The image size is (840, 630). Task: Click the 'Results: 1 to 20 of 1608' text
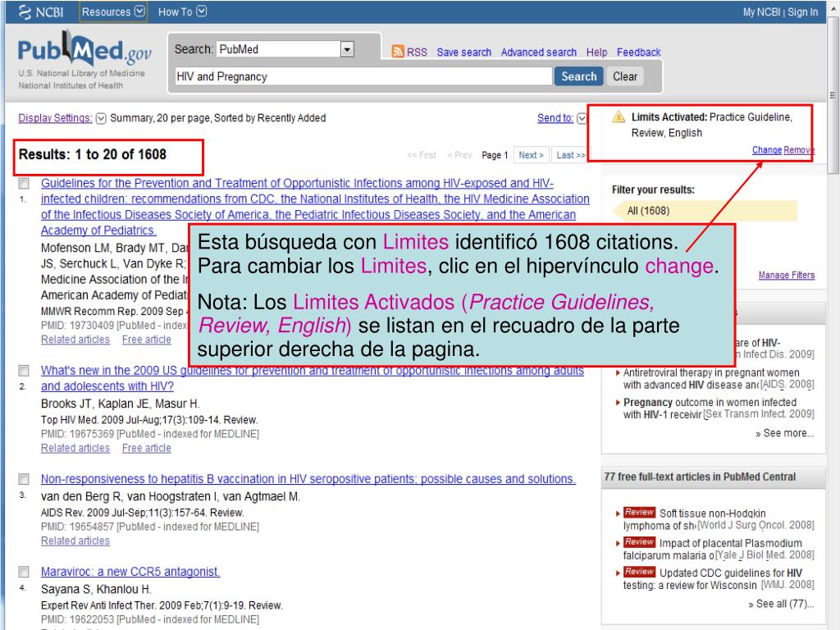tap(92, 154)
